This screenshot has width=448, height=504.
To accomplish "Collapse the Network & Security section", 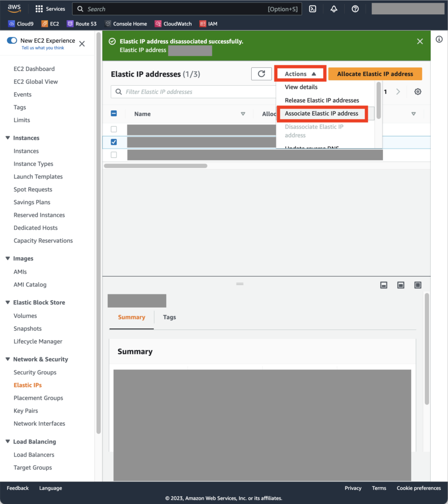I will point(8,359).
